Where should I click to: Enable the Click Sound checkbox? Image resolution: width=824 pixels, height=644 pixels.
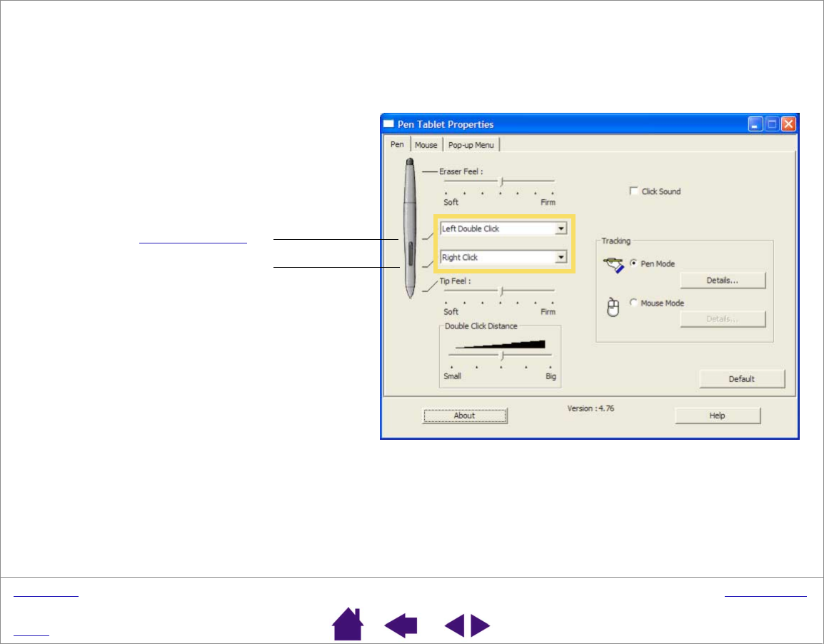634,191
